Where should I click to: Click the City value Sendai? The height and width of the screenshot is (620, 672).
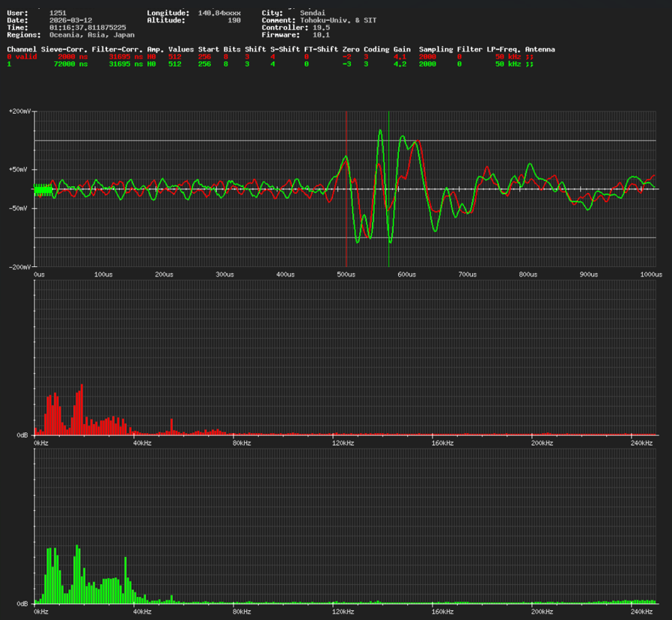click(313, 13)
